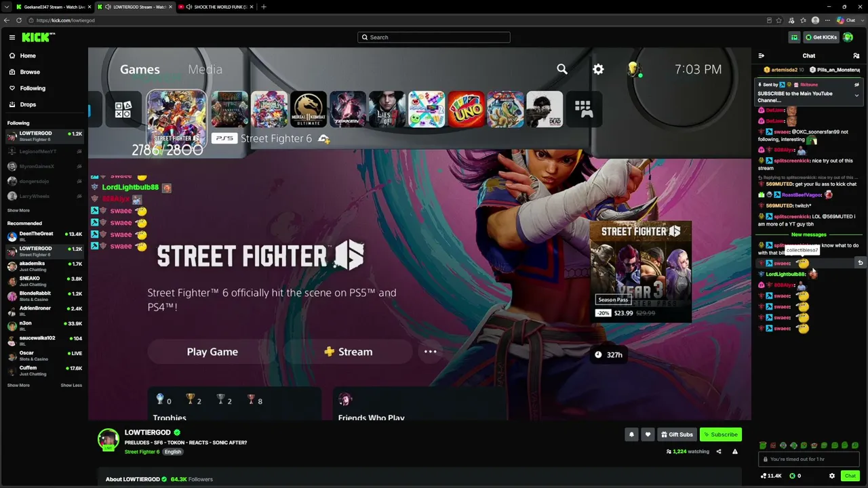Click Play Game in the stream
Screen dimensions: 868x488
[212, 352]
